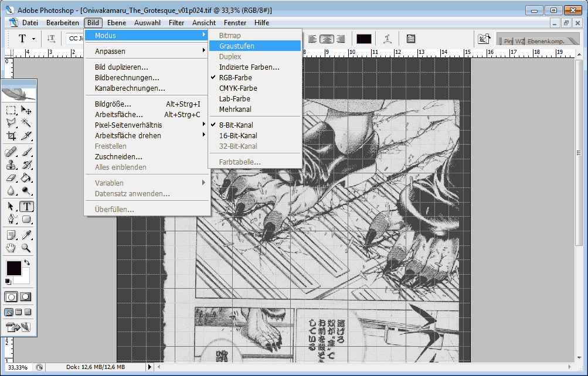Expand the Anpassen submenu
Image resolution: width=588 pixels, height=376 pixels.
tap(147, 52)
